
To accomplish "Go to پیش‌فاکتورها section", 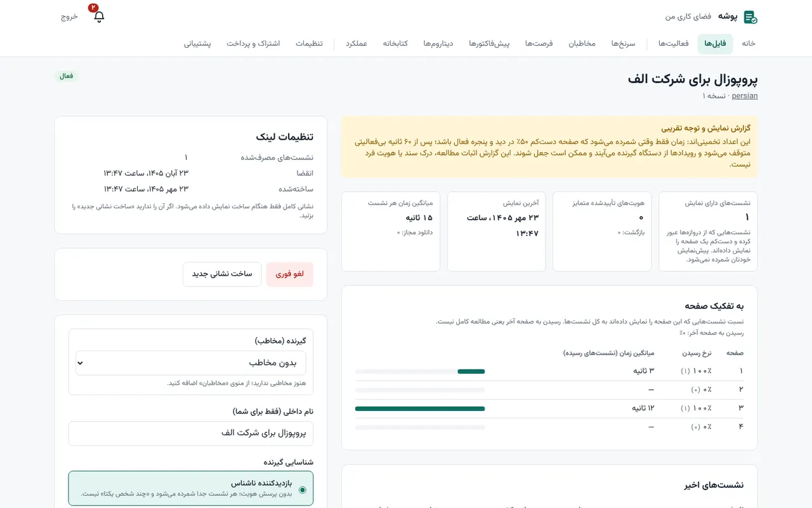I will coord(489,44).
